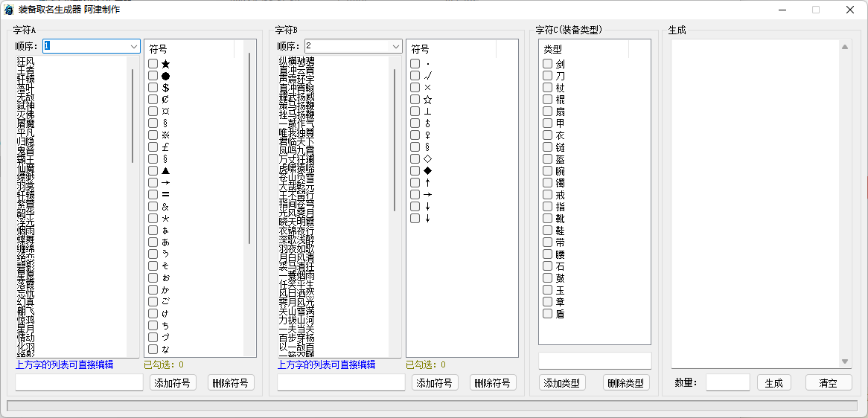The height and width of the screenshot is (418, 868).
Task: Click 删除符号 button under 字符B
Action: [493, 382]
